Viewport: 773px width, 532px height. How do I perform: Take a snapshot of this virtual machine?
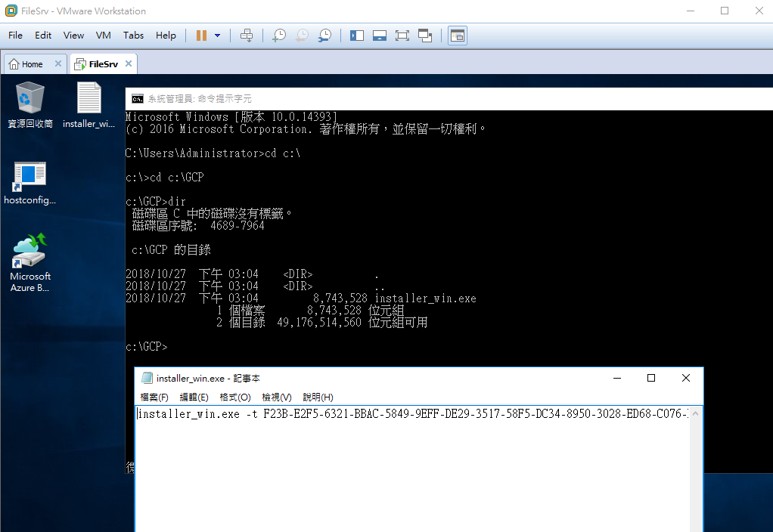coord(279,36)
